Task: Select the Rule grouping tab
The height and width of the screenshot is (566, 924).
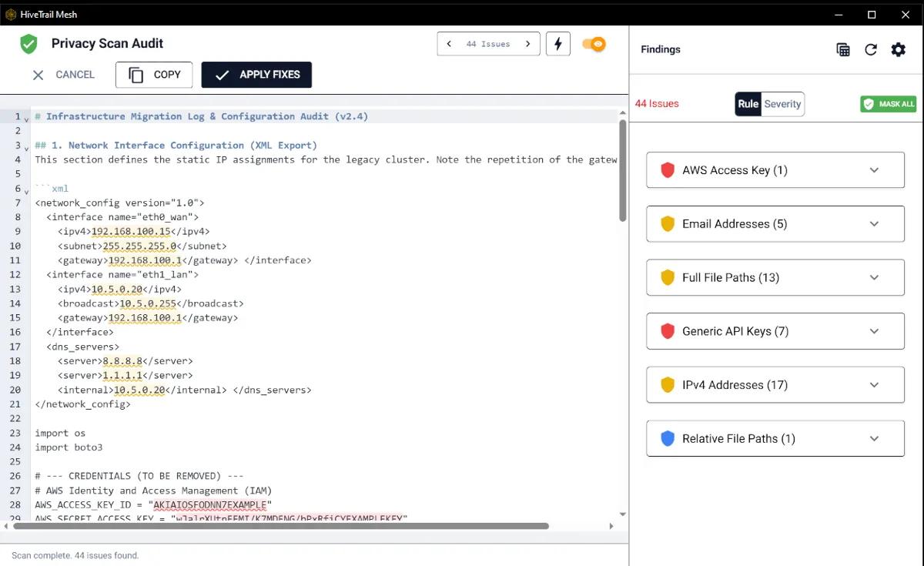Action: (748, 104)
